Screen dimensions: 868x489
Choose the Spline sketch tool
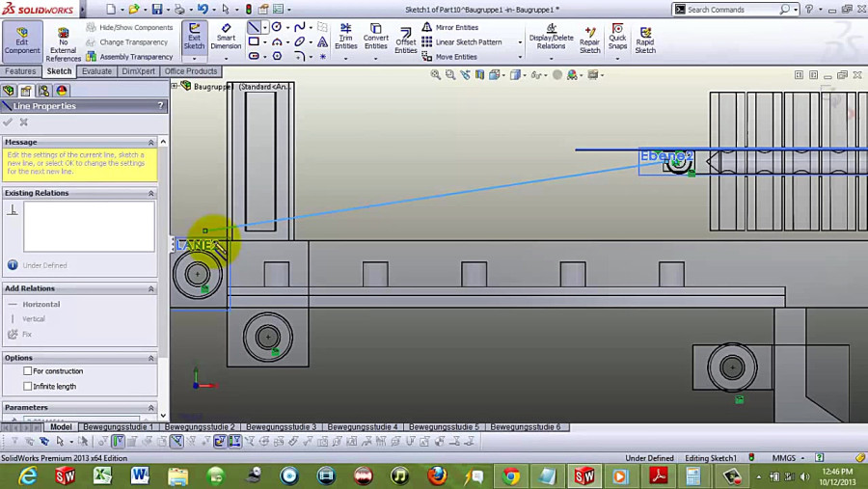point(300,27)
